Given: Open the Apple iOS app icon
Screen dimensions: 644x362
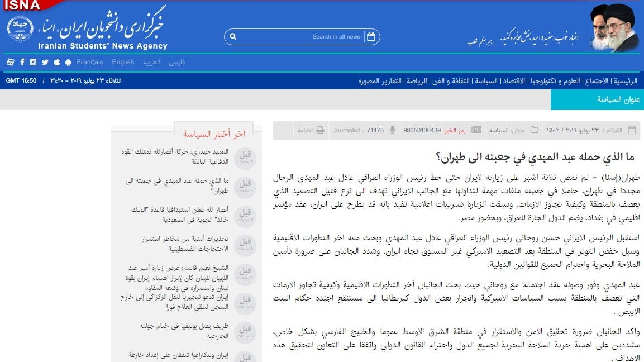Looking at the screenshot, I should (57, 63).
